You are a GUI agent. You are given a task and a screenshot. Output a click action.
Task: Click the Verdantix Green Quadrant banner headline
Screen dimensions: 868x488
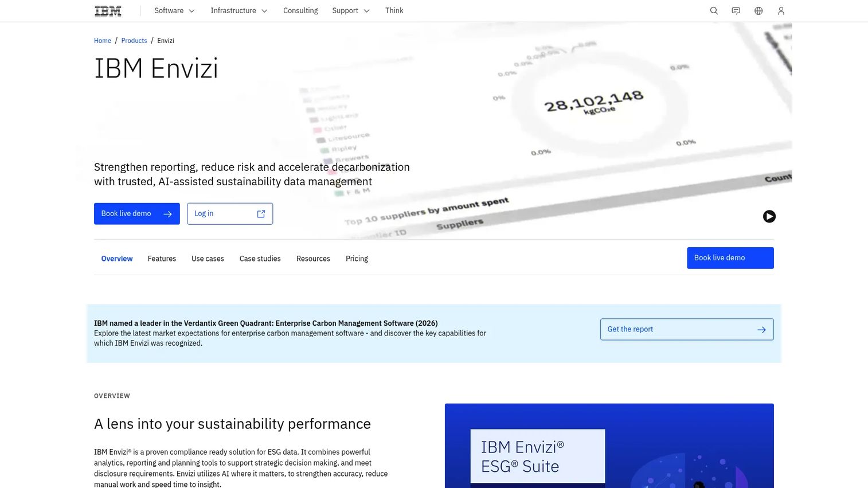point(266,323)
